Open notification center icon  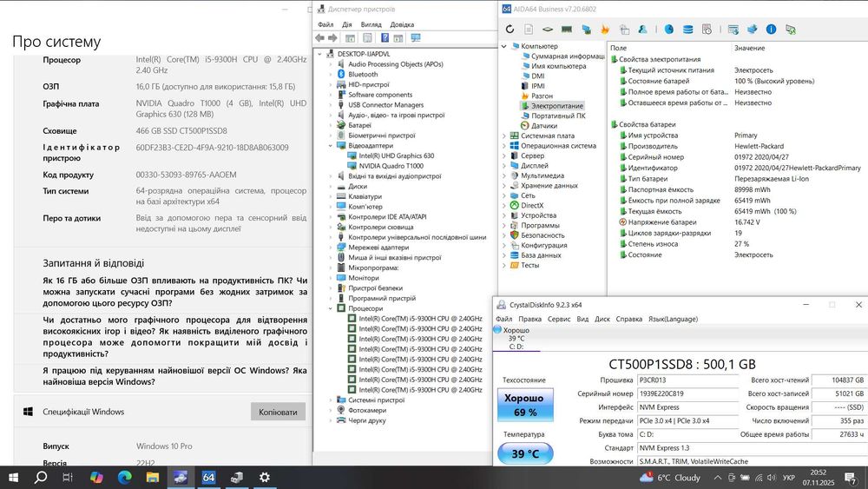851,478
